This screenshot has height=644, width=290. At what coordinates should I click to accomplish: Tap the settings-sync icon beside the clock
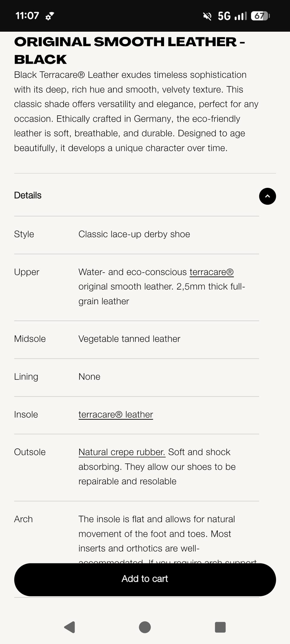point(50,16)
